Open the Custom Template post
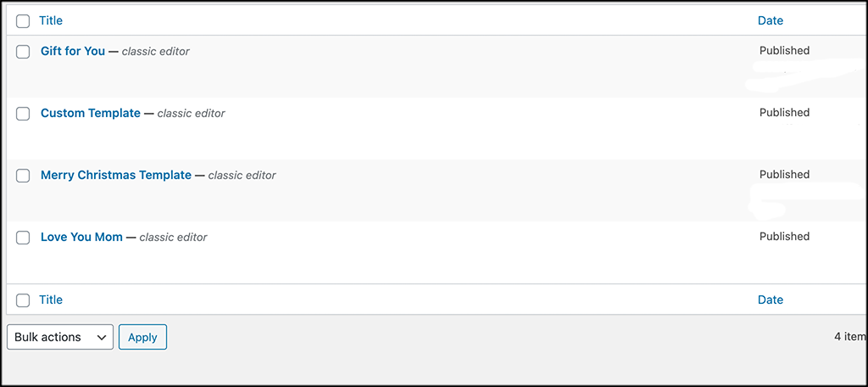 (91, 113)
